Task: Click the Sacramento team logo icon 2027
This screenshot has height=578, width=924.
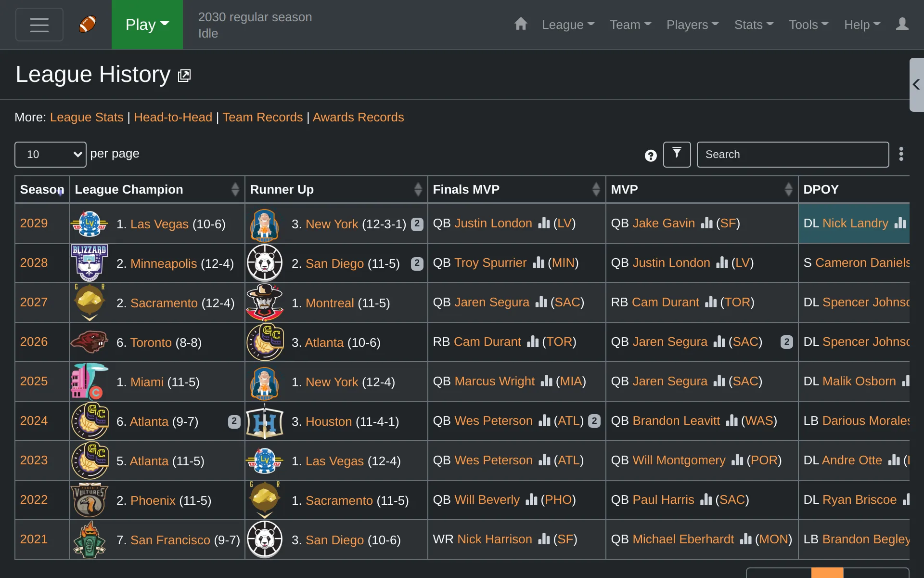Action: click(89, 302)
